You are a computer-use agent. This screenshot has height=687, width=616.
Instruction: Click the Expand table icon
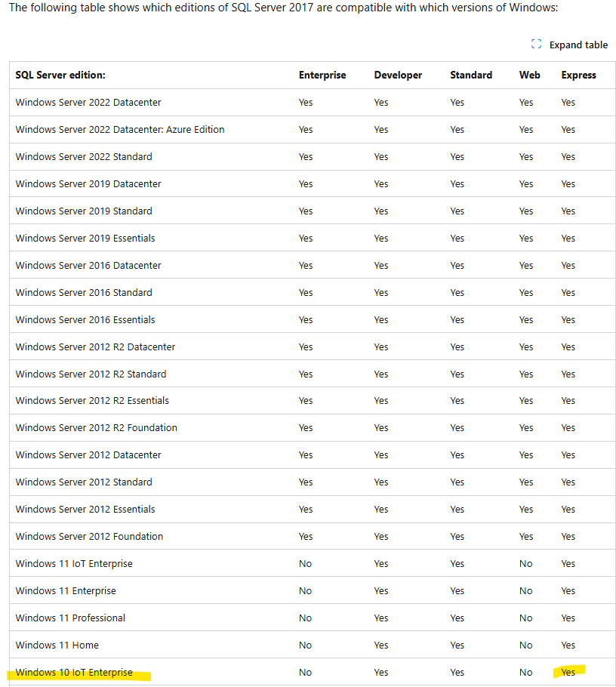[x=536, y=45]
